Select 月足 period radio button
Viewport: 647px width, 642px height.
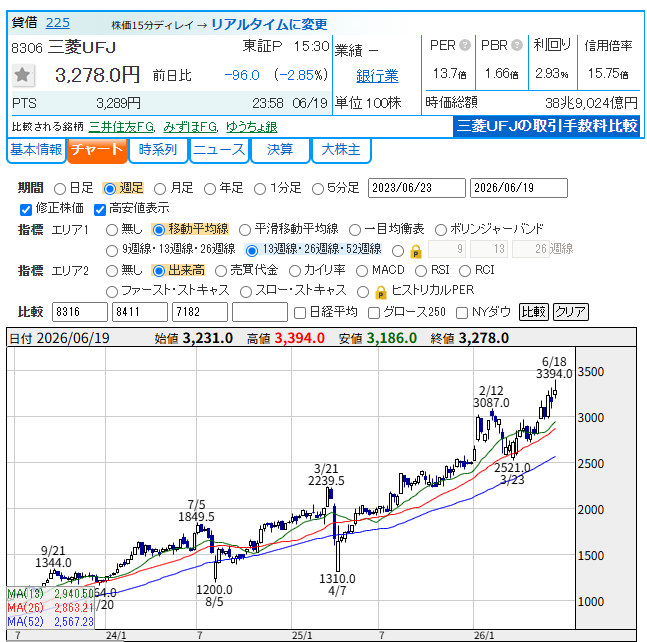click(x=160, y=189)
